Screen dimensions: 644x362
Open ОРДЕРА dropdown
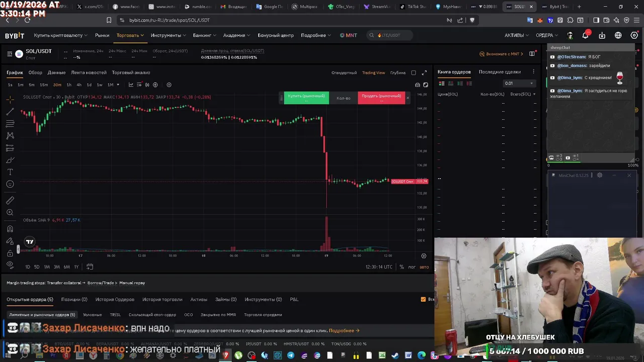pos(547,35)
